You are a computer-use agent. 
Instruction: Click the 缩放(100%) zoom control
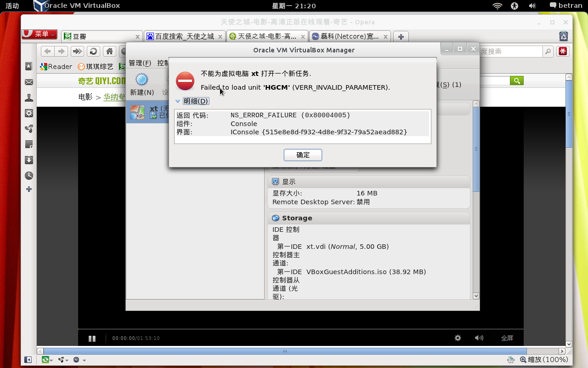[x=545, y=360]
